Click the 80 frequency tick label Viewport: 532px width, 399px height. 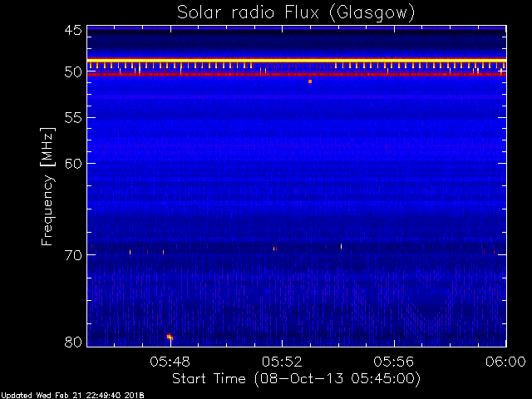coord(73,342)
